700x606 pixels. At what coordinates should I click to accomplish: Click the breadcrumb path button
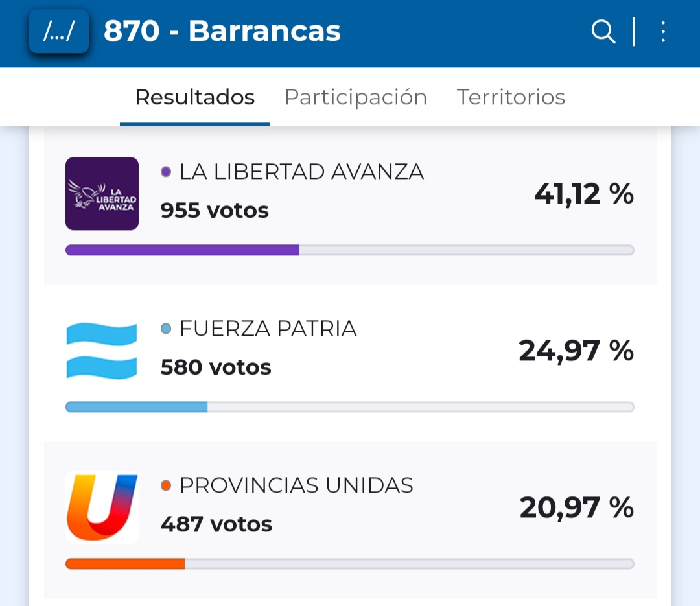[59, 32]
